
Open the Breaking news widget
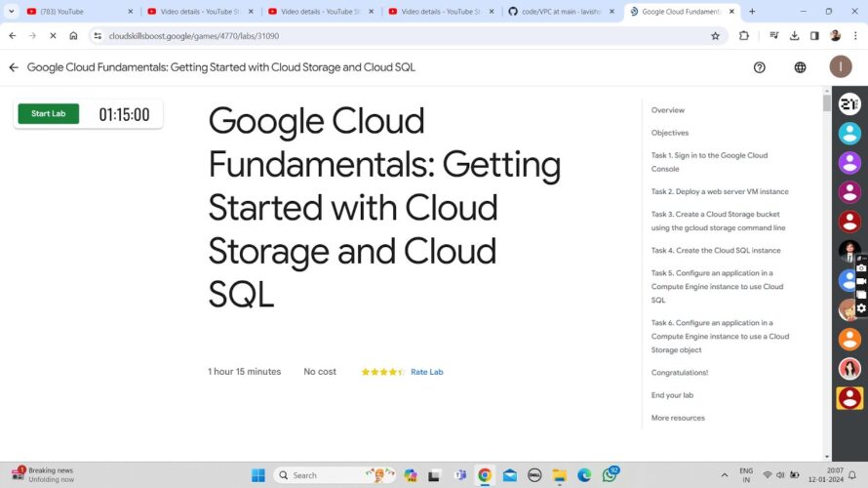pos(43,474)
